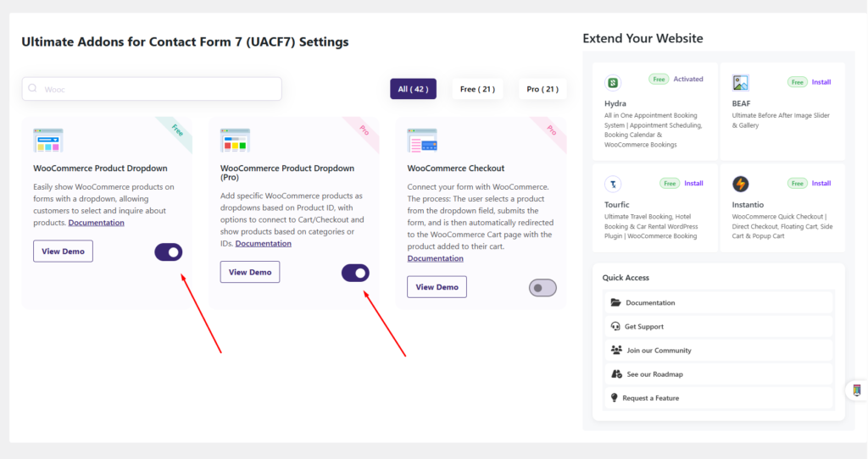This screenshot has height=459, width=868.
Task: Open View Demo for WooCommerce Checkout
Action: point(437,287)
